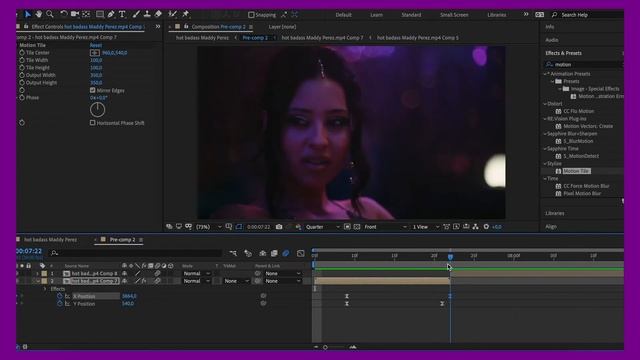Expand the workspace overflow chevrons
The width and height of the screenshot is (640, 360).
[526, 14]
